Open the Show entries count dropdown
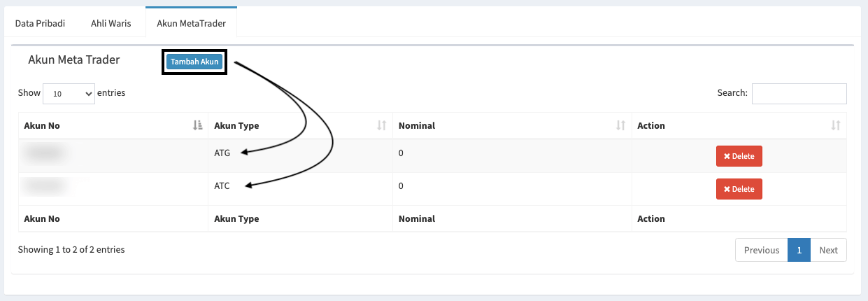The height and width of the screenshot is (301, 868). (x=69, y=93)
